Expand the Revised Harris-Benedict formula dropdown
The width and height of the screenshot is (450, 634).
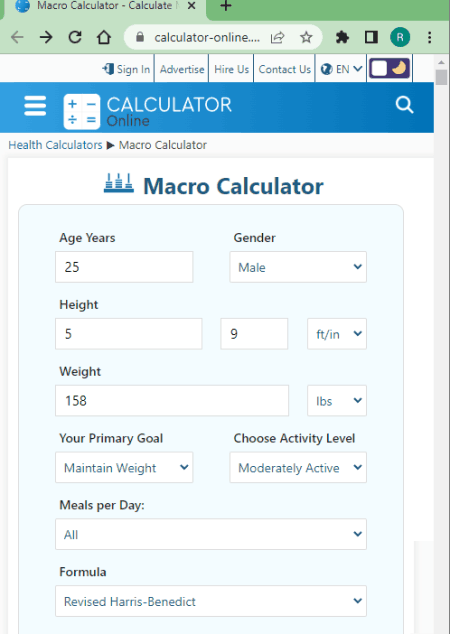click(211, 601)
